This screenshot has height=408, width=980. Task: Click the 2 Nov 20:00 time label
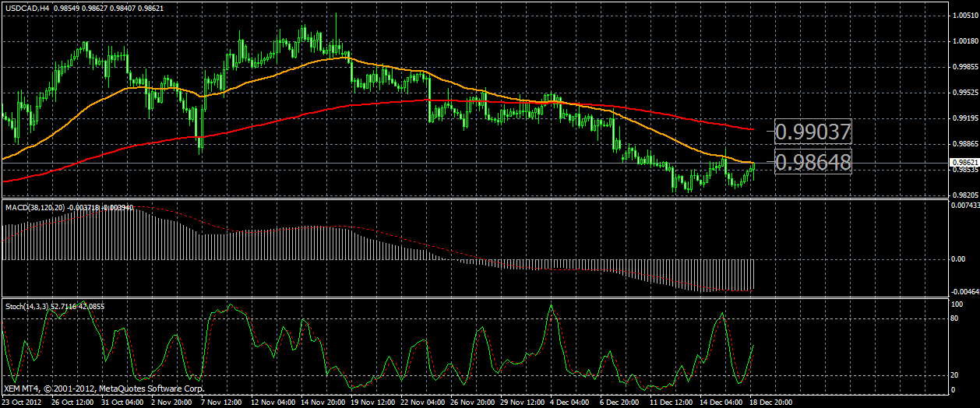pyautogui.click(x=173, y=402)
